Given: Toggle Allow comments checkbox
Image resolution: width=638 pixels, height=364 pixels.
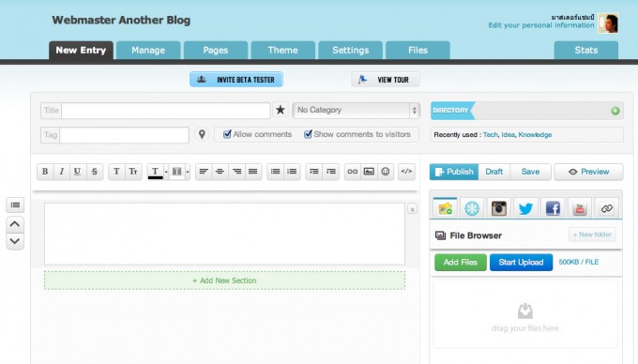Looking at the screenshot, I should pyautogui.click(x=227, y=134).
